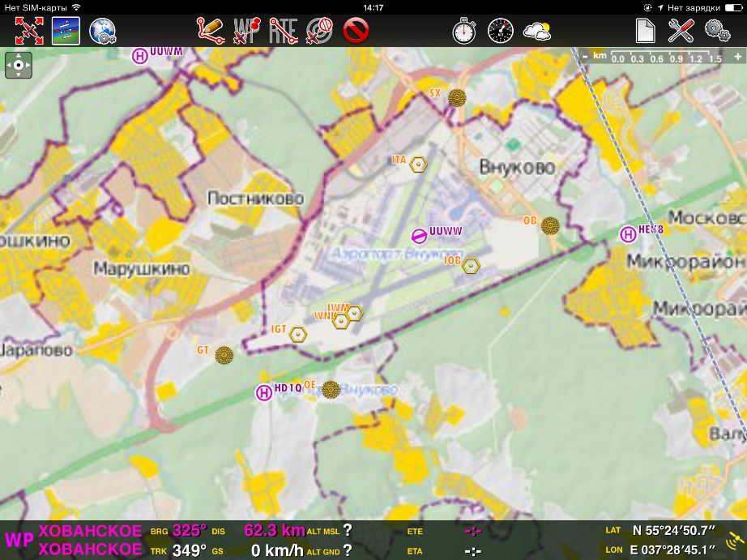Tap the fullscreen expand arrows icon
The width and height of the screenshot is (747, 560).
[x=28, y=31]
